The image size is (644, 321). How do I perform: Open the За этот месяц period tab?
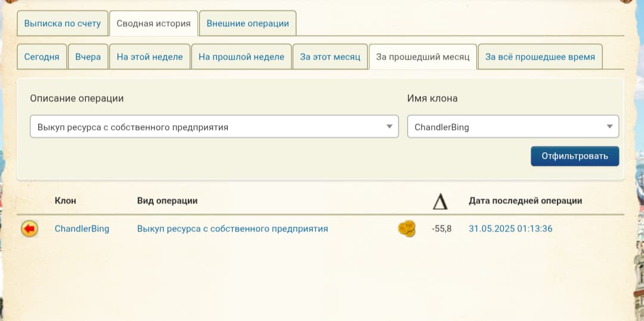[330, 57]
